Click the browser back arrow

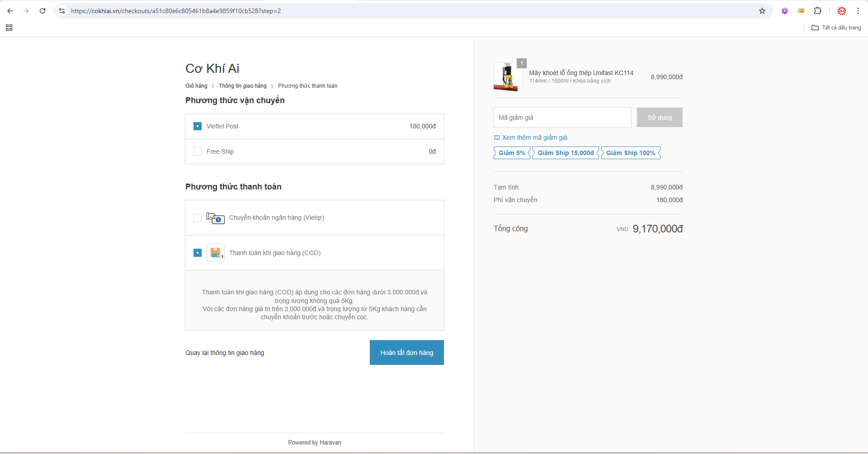click(x=10, y=11)
